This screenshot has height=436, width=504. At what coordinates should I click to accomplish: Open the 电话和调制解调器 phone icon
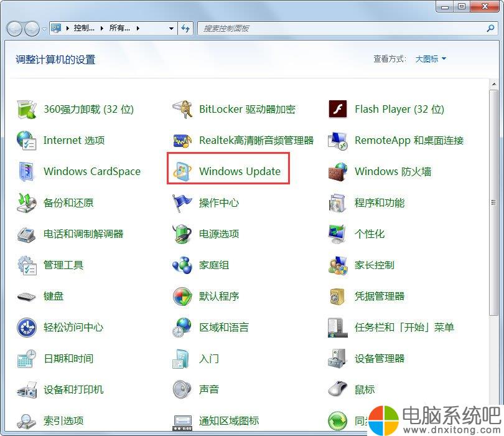click(x=26, y=234)
